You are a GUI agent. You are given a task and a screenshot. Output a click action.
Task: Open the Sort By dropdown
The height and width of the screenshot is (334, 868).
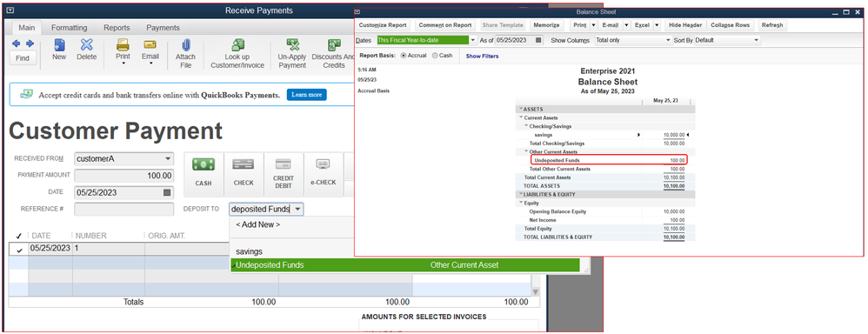point(757,40)
